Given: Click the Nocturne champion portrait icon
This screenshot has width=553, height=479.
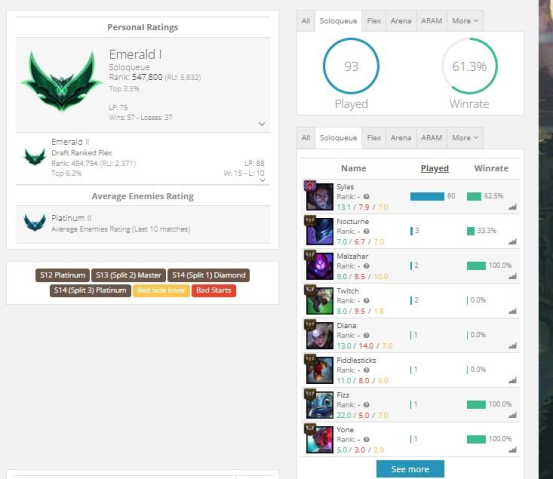Looking at the screenshot, I should (320, 231).
